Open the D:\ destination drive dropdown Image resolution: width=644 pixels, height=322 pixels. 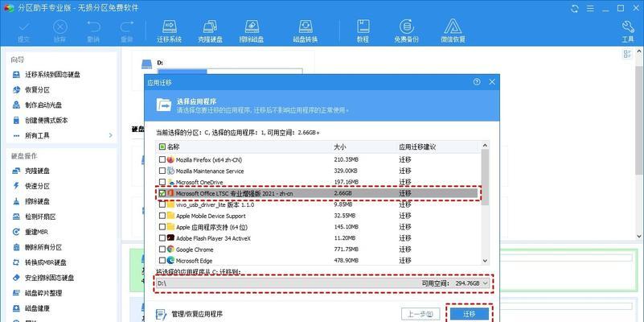pos(486,283)
